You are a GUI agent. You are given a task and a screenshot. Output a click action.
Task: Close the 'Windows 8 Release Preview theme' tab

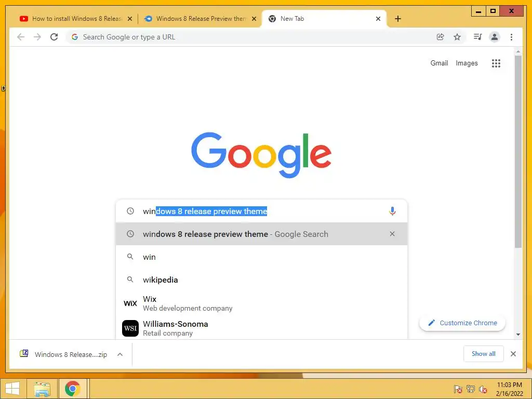pyautogui.click(x=254, y=19)
